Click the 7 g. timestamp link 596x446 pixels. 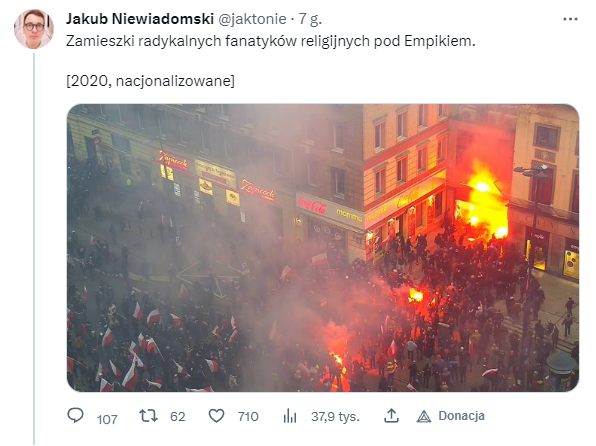click(310, 19)
